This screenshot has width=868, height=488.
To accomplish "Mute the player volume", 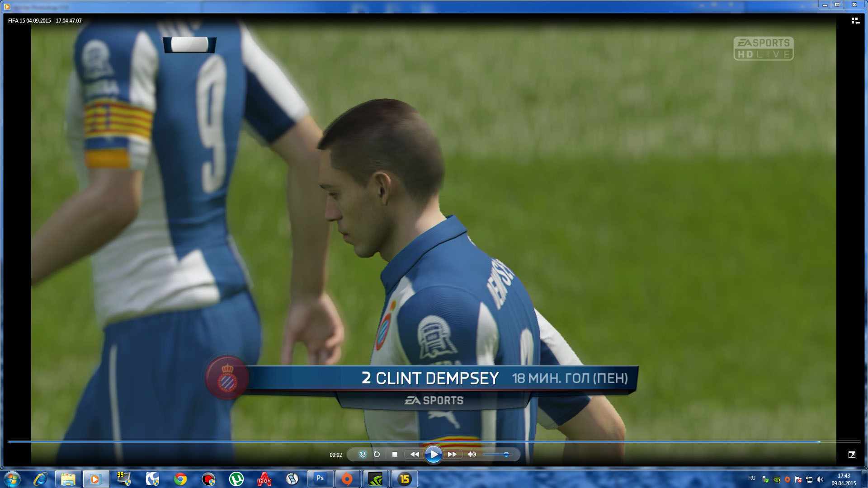I will pos(472,455).
